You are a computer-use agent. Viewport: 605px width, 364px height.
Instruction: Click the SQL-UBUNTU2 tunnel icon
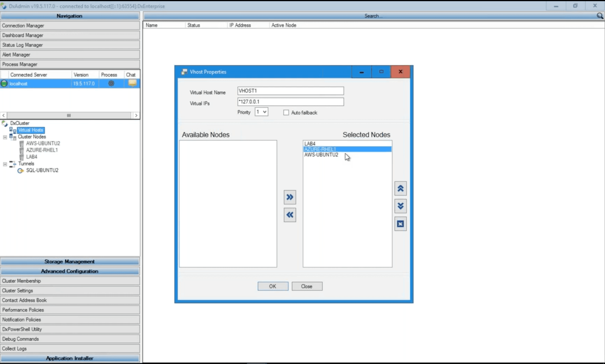click(20, 170)
